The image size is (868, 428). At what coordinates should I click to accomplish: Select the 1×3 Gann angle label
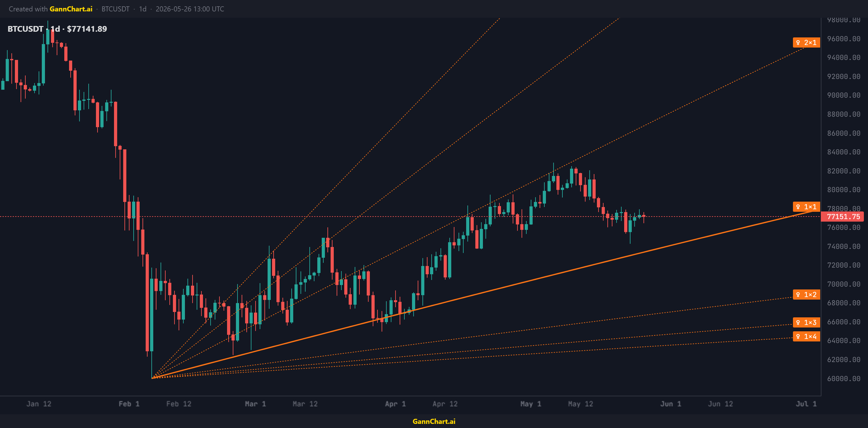806,322
